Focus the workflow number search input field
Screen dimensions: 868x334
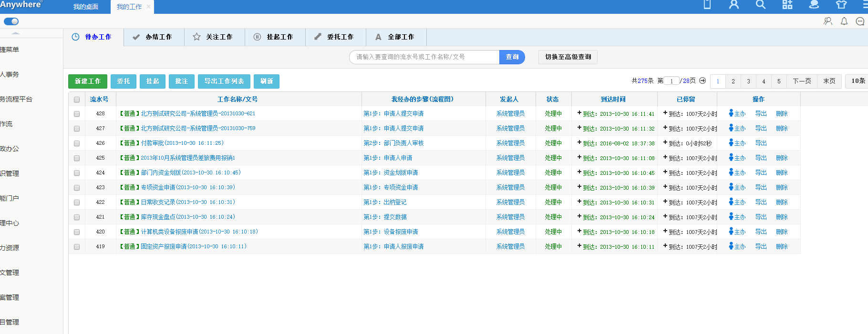click(x=424, y=57)
